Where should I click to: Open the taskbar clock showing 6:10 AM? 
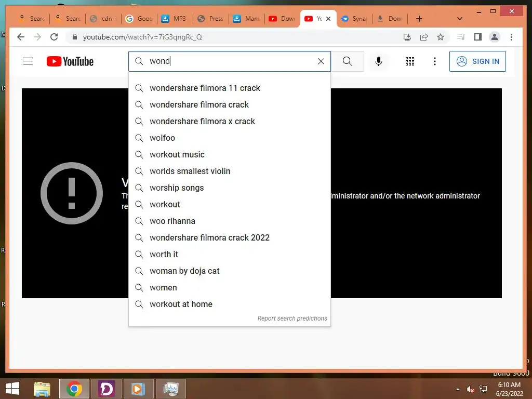509,389
